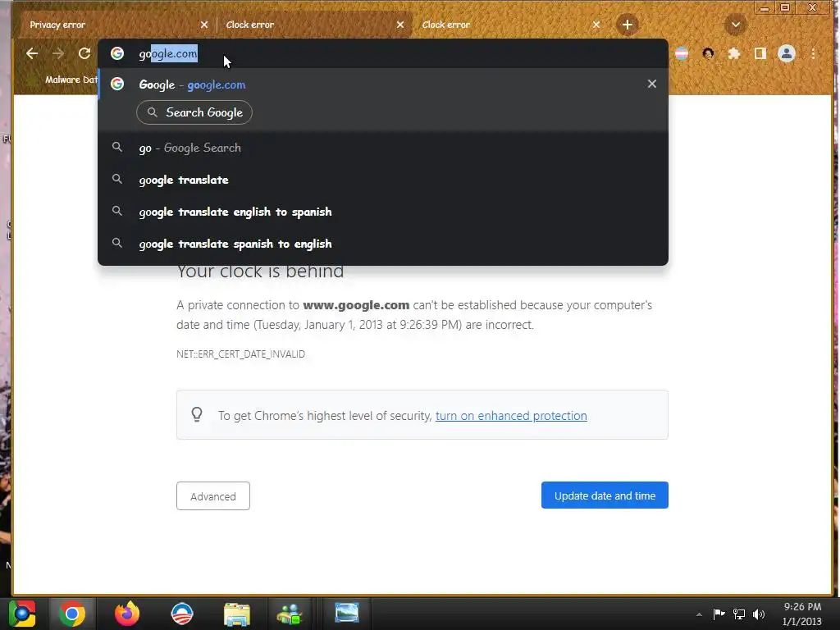Viewport: 840px width, 630px height.
Task: Click the Search Google chip
Action: [x=194, y=112]
